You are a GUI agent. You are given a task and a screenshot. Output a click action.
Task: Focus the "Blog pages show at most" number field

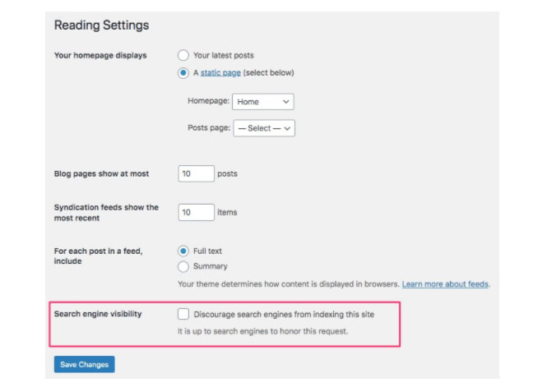(x=196, y=173)
